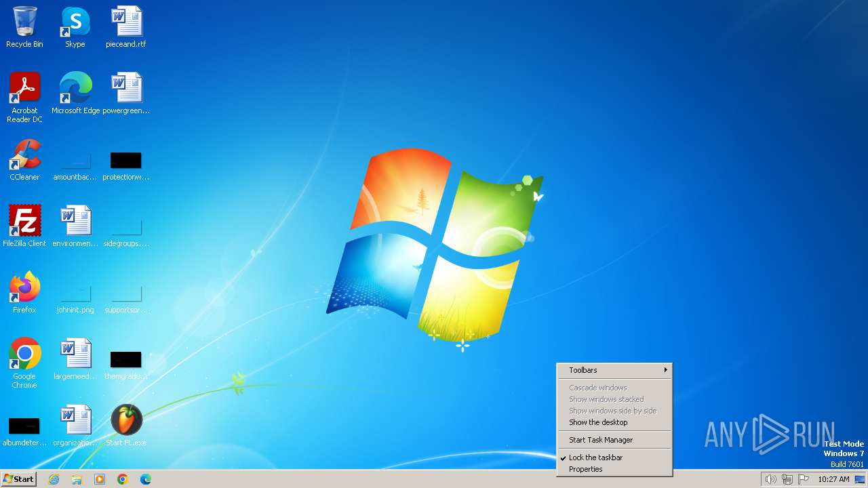Screen dimensions: 868x488
Task: Open Windows Explorer from the taskbar
Action: [77, 479]
